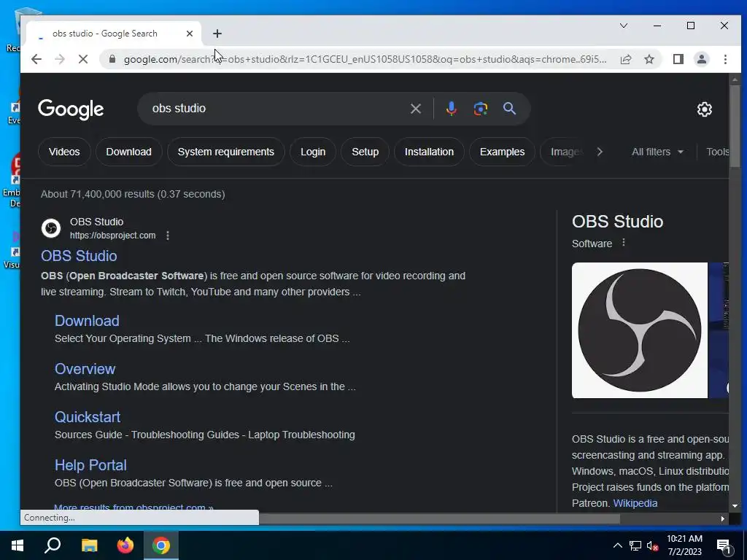Select the Setup filter chip
The image size is (747, 560).
coord(365,152)
